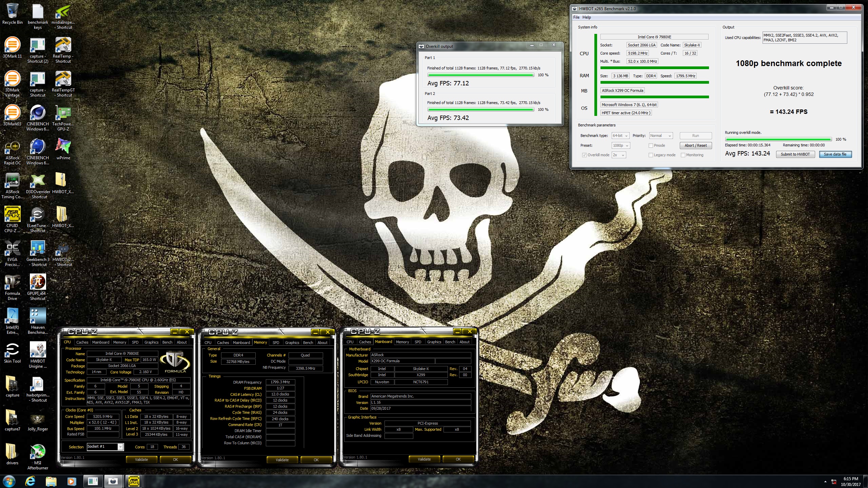Launch the Formula Drive icon
Image resolution: width=868 pixels, height=488 pixels.
12,287
